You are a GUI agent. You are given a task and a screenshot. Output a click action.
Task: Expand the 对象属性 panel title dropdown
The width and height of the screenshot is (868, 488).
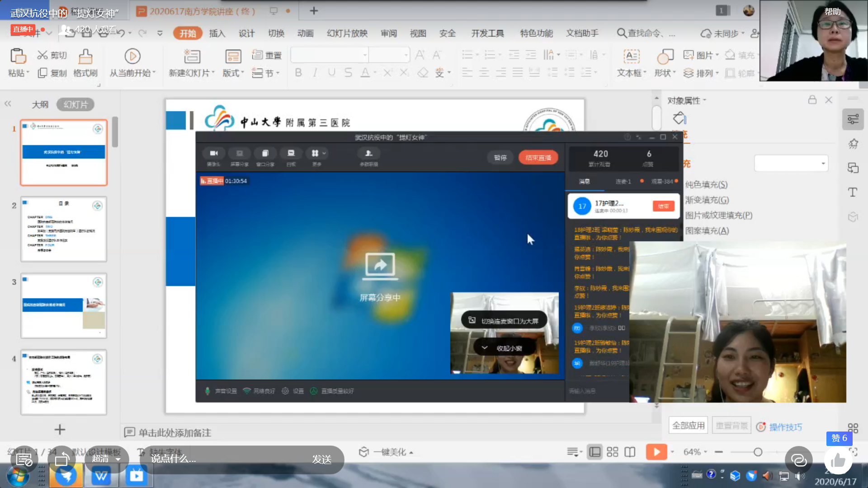coord(686,100)
